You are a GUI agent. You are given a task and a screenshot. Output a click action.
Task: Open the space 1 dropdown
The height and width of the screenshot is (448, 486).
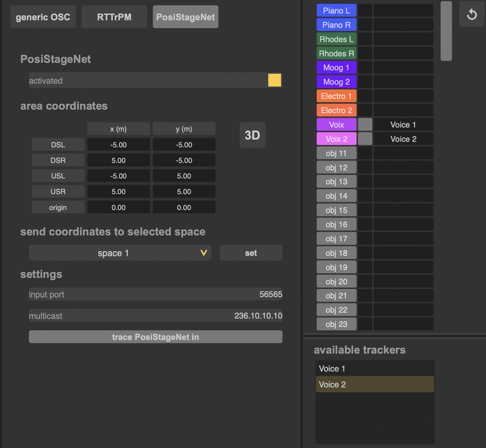pyautogui.click(x=120, y=253)
